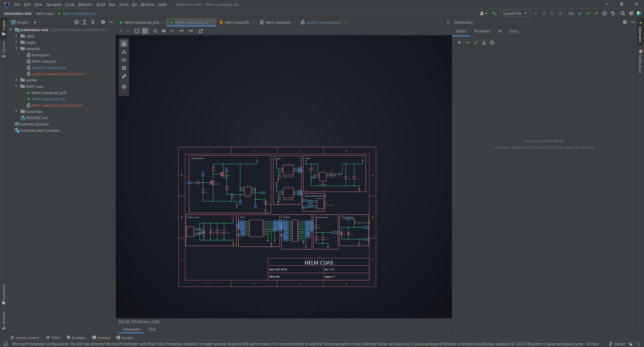Click the mirror flip icon in schematic toolbar

tap(163, 31)
